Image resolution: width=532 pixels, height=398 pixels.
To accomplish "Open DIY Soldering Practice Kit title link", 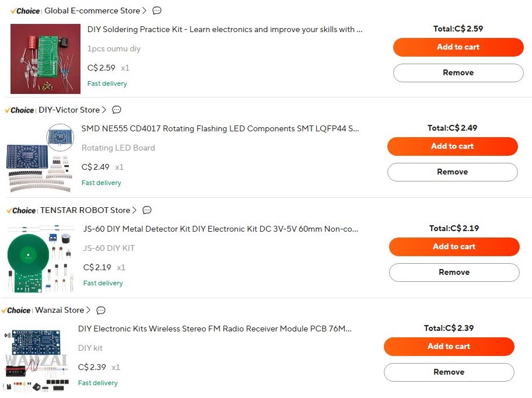I will click(x=225, y=29).
